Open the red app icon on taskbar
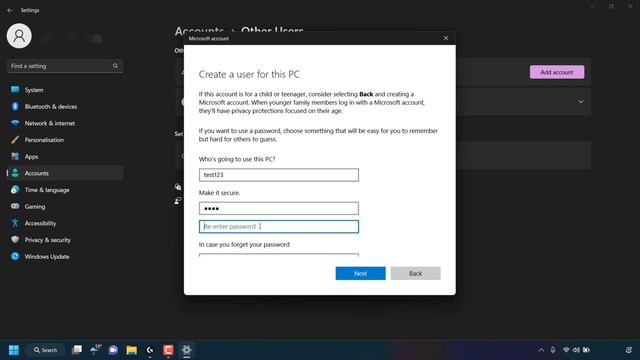 tap(168, 350)
